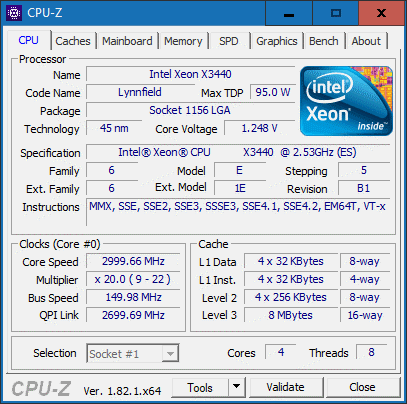Go to the Memory tab
Screen dimensions: 407x404
point(183,41)
